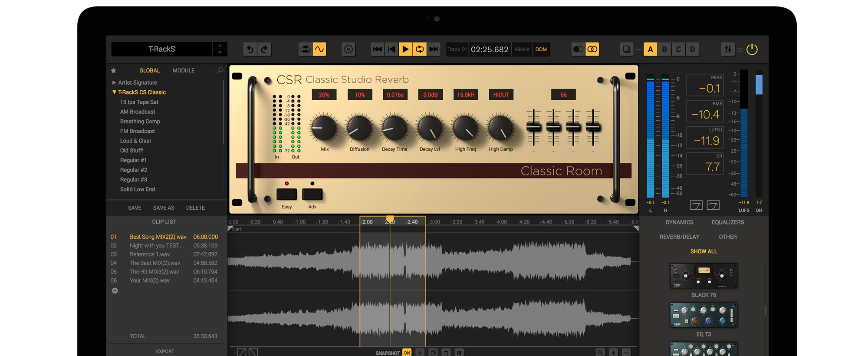Click the first reverb fader
868x356 pixels.
(533, 127)
